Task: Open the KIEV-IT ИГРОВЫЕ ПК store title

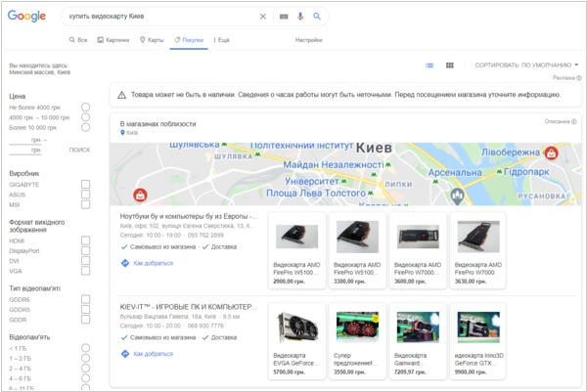Action: click(189, 307)
